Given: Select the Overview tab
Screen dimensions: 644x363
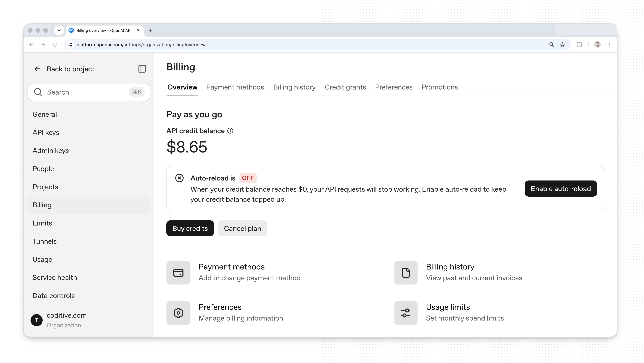Looking at the screenshot, I should click(x=182, y=87).
